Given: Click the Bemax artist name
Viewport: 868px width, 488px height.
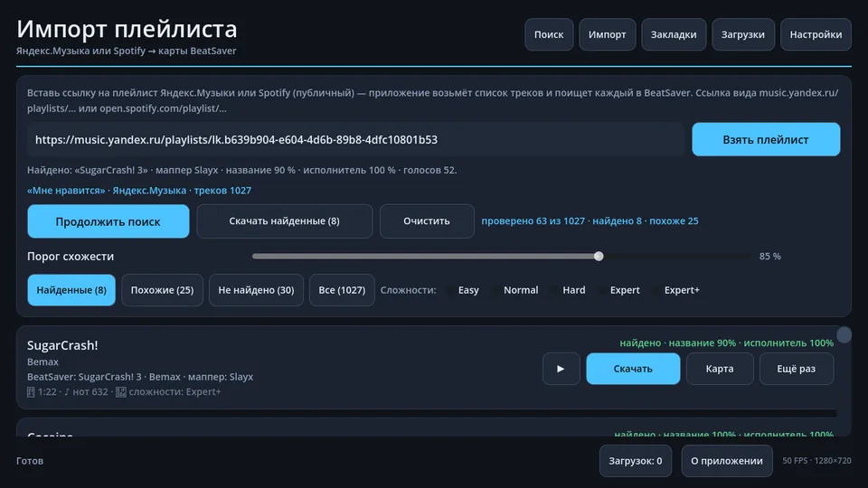Looking at the screenshot, I should pyautogui.click(x=42, y=361).
